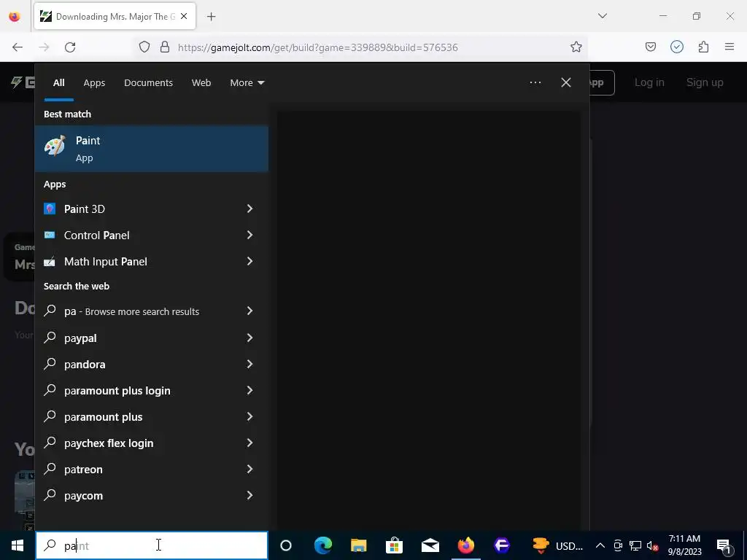747x560 pixels.
Task: Search the web for patreon
Action: click(83, 470)
